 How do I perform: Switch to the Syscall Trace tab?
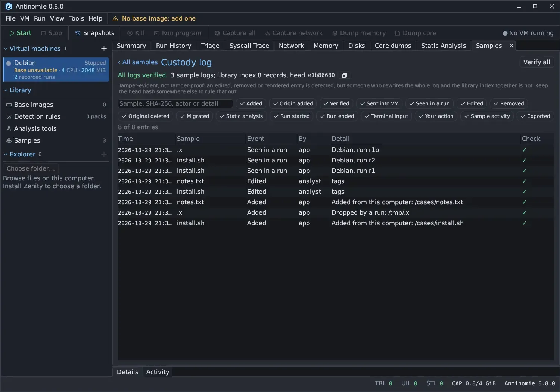coord(249,46)
